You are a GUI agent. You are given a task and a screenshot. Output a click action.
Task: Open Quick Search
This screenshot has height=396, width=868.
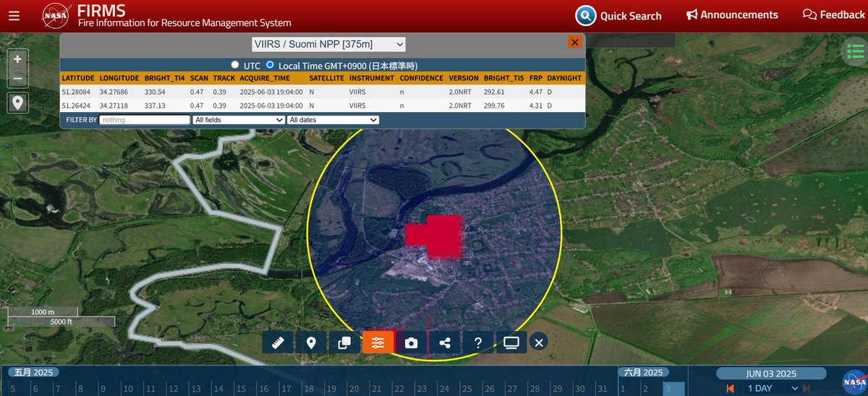[618, 15]
